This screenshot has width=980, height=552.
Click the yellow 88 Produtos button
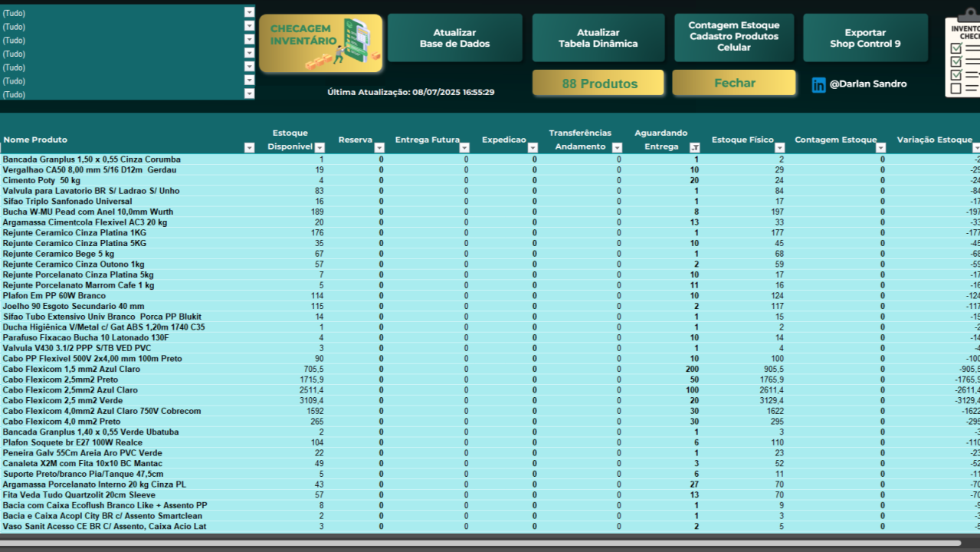coord(598,83)
